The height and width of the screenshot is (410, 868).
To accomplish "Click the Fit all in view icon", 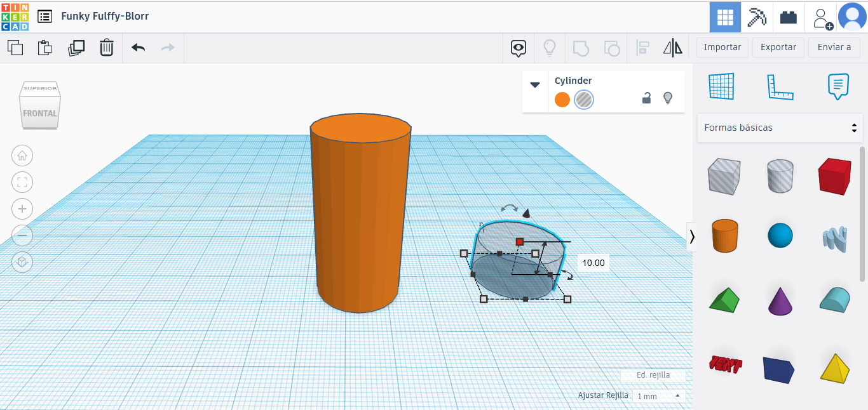I will click(x=22, y=183).
